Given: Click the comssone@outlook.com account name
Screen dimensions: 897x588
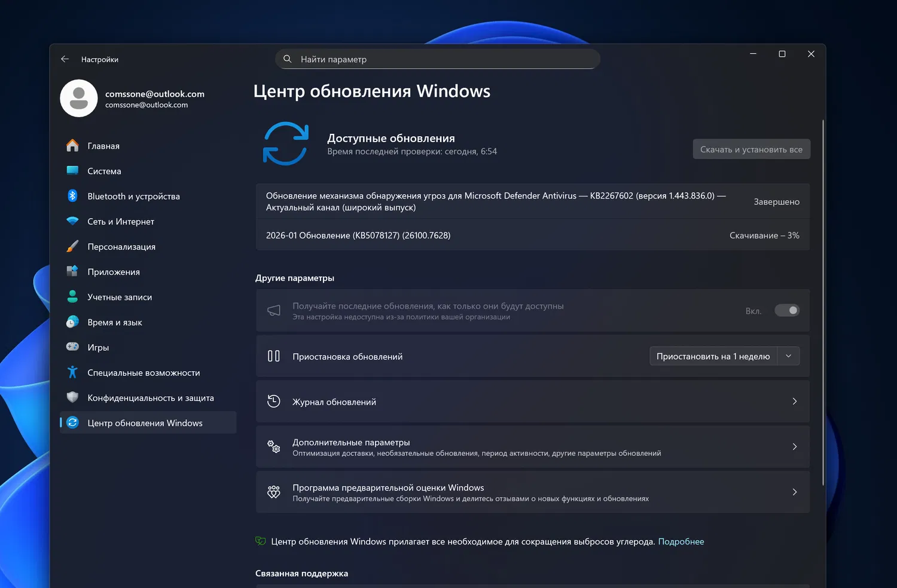Looking at the screenshot, I should click(x=155, y=94).
